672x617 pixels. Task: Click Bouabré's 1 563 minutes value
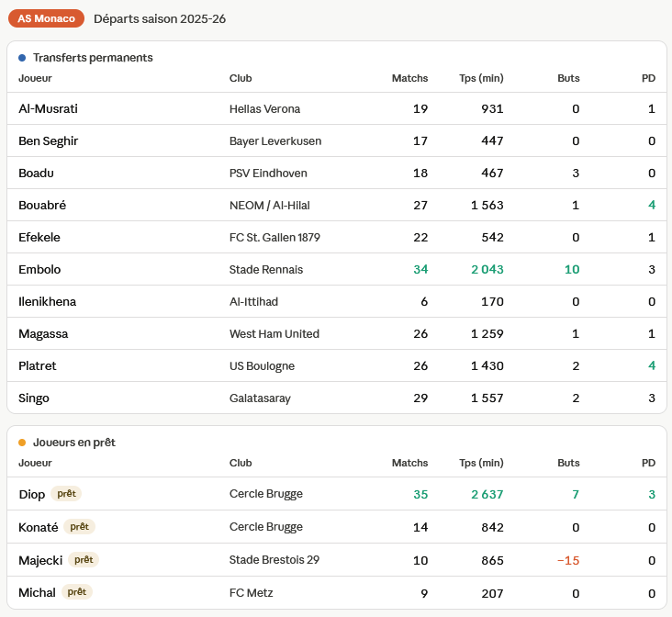tap(487, 205)
